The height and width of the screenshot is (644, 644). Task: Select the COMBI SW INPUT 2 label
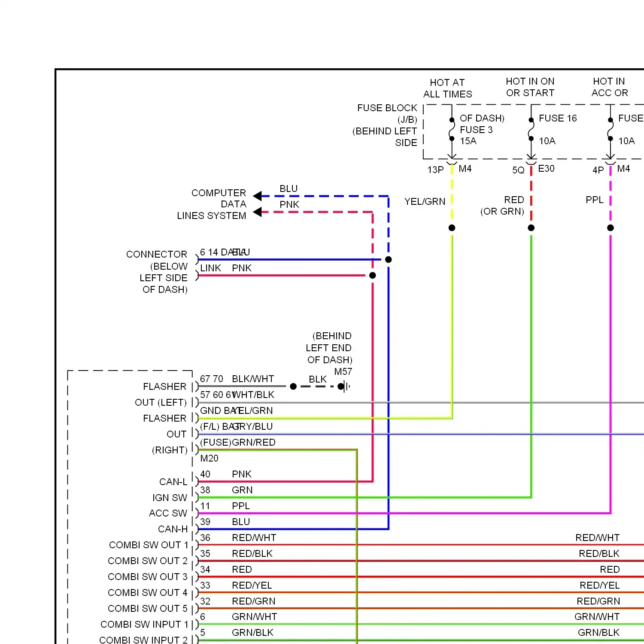click(x=143, y=640)
